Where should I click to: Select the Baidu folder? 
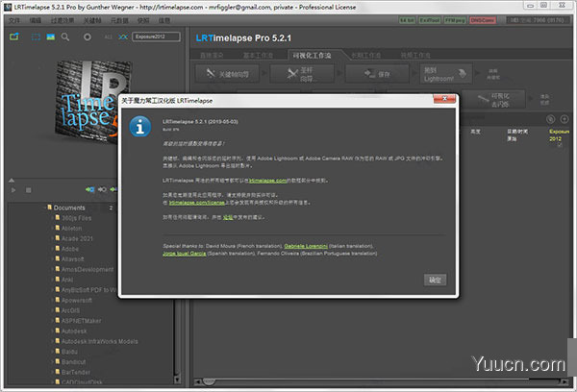click(x=69, y=352)
